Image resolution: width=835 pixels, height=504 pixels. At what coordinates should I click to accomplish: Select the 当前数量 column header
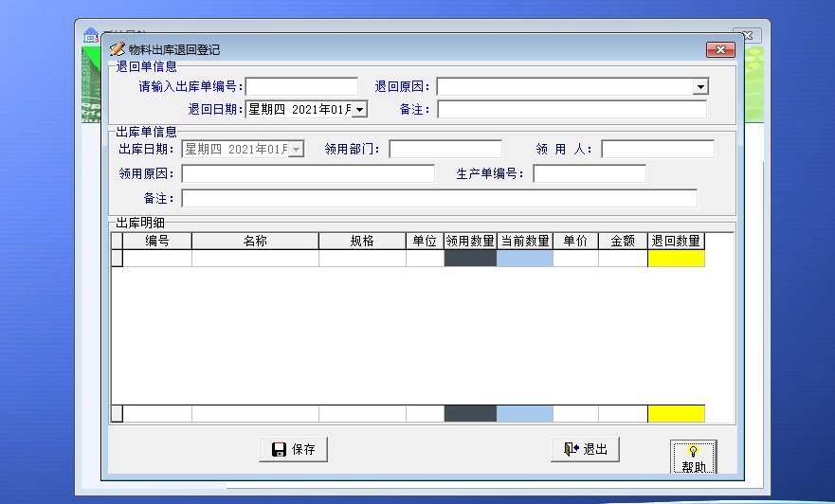pyautogui.click(x=525, y=241)
